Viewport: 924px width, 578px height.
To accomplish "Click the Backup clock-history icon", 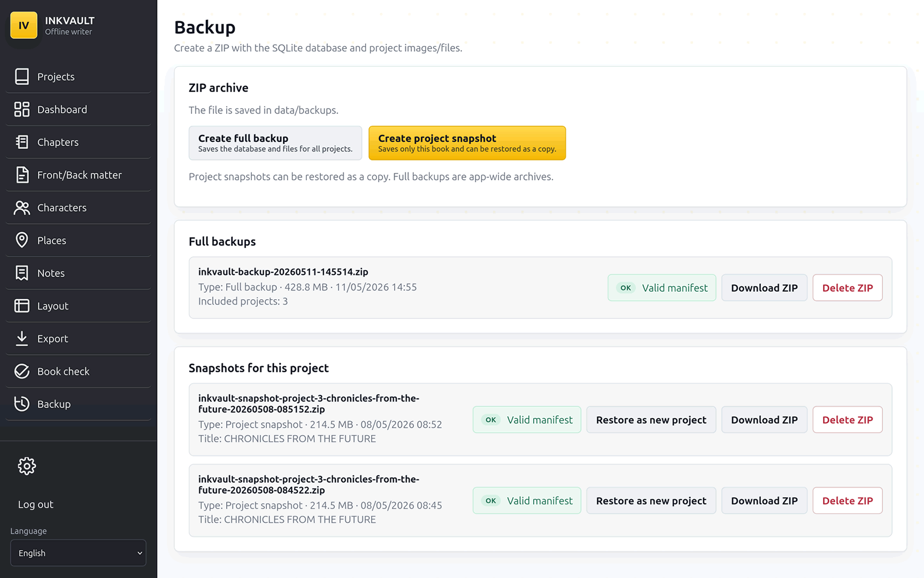I will click(x=22, y=404).
